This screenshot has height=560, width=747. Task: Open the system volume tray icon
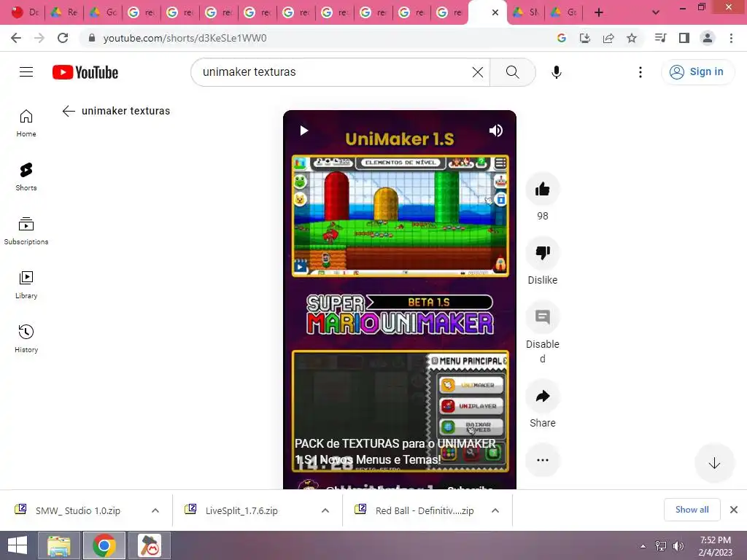coord(678,546)
